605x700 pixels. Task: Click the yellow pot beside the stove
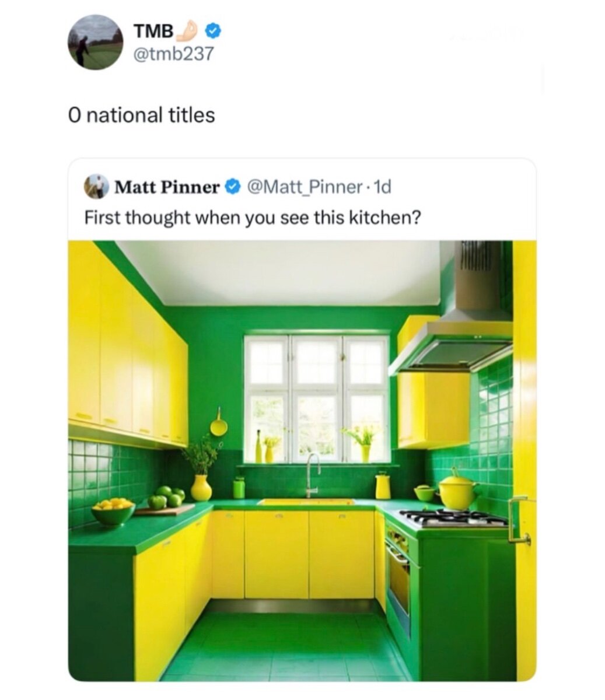coord(457,490)
